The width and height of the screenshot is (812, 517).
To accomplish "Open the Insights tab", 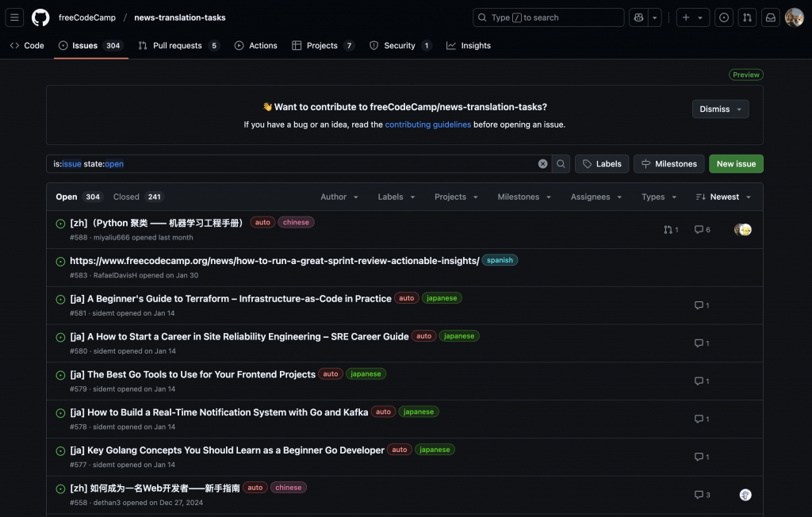I will click(469, 45).
